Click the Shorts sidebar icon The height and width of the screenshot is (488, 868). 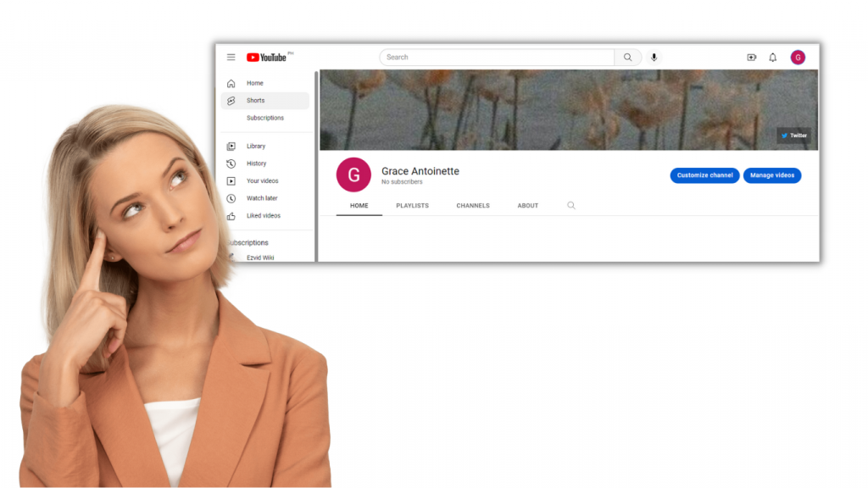pos(231,101)
